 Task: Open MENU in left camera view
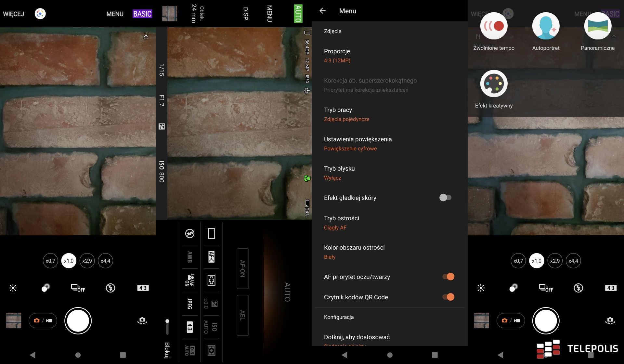pos(115,14)
